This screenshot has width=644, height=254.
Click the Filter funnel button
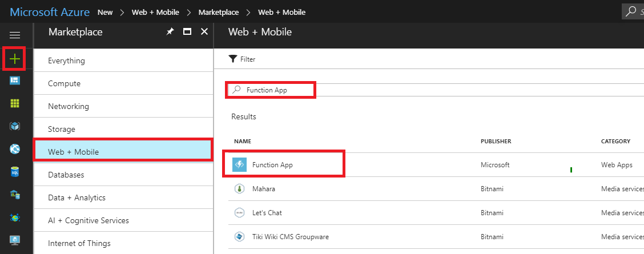tap(242, 59)
